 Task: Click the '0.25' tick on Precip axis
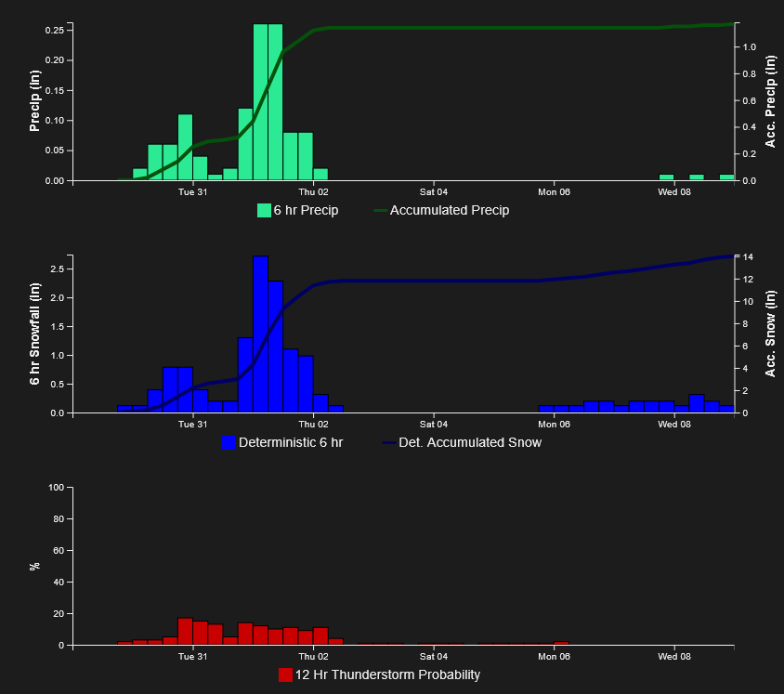tap(55, 31)
